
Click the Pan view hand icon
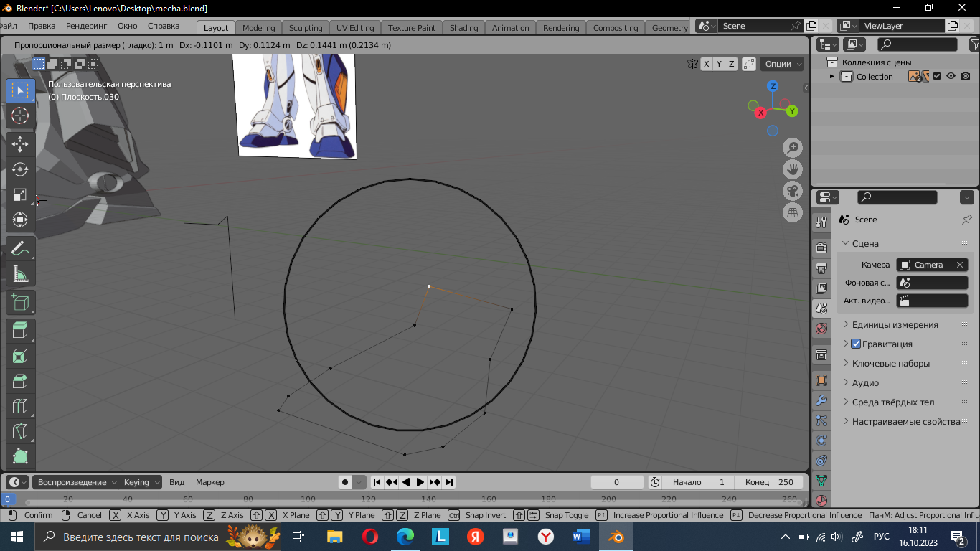[793, 169]
